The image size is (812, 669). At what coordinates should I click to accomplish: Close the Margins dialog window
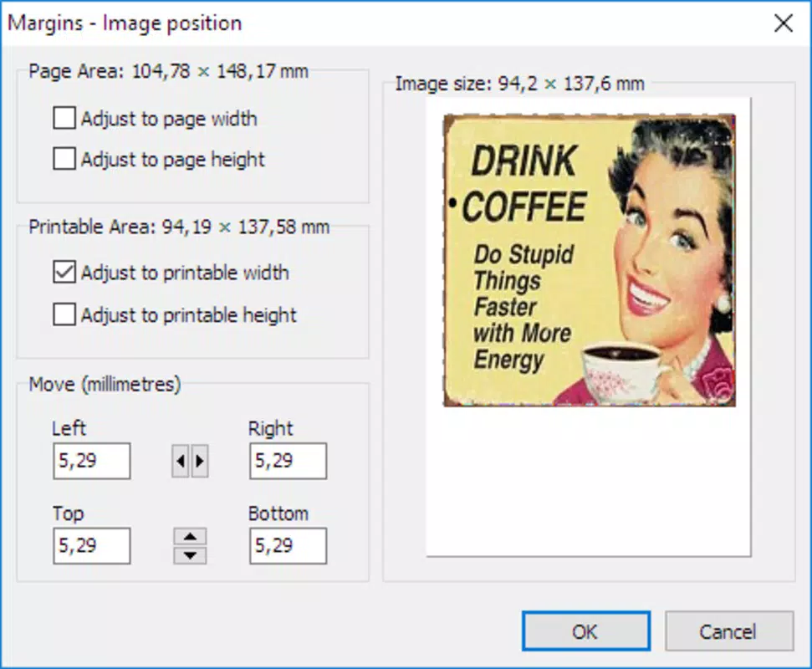tap(784, 23)
